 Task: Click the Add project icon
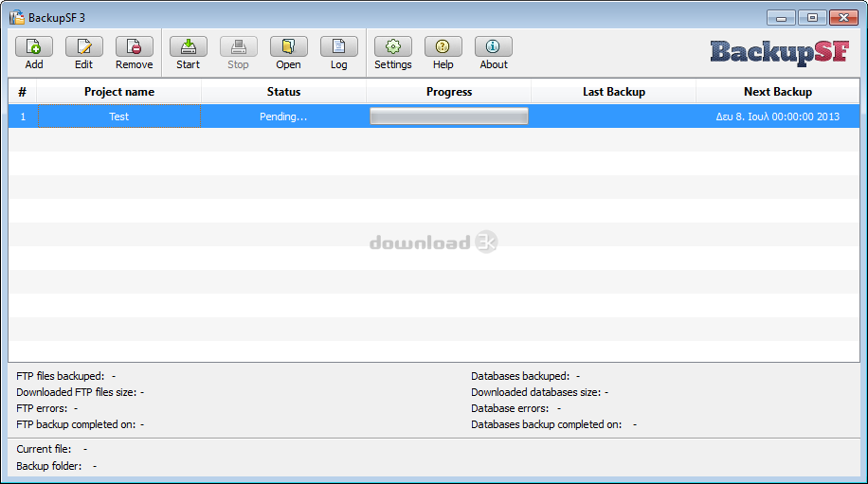tap(34, 46)
